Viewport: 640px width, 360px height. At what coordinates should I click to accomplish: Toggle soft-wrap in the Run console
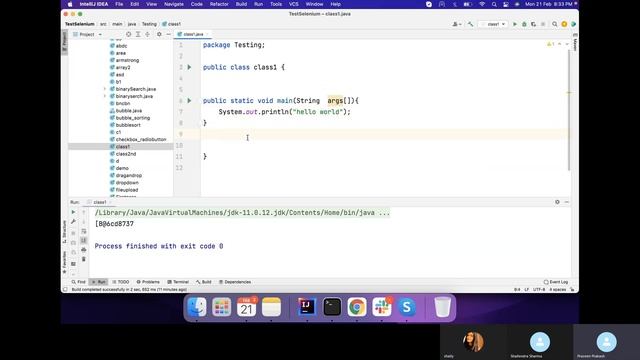pos(84,231)
